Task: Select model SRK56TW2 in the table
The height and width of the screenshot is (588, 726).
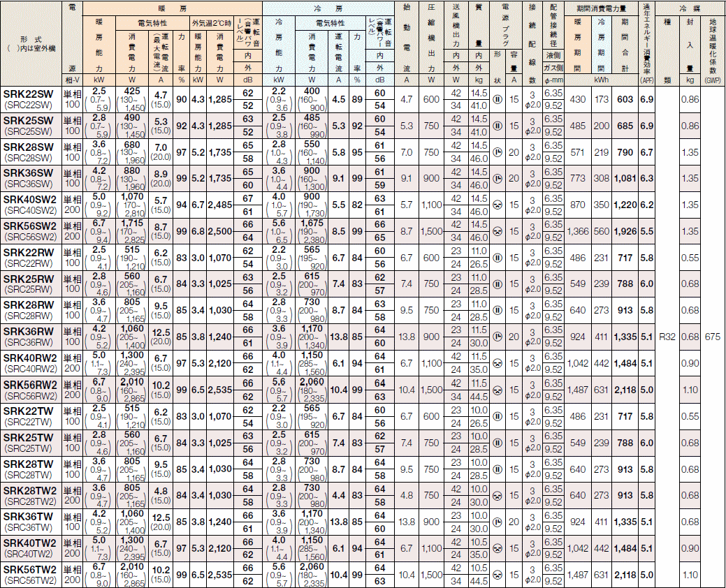Action: pyautogui.click(x=30, y=570)
